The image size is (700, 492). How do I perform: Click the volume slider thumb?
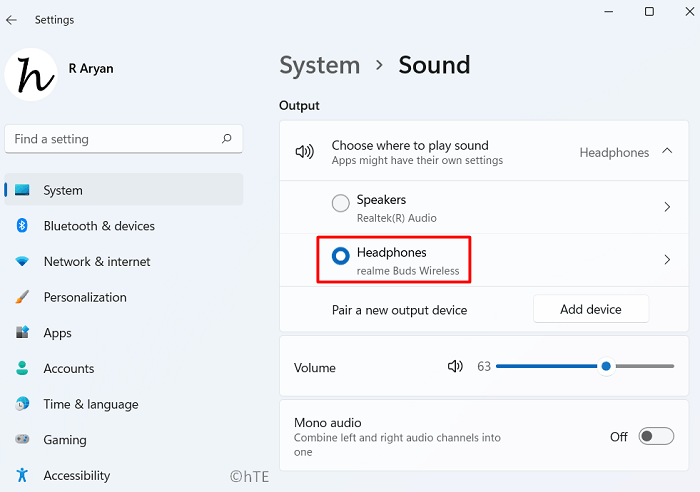[x=606, y=366]
